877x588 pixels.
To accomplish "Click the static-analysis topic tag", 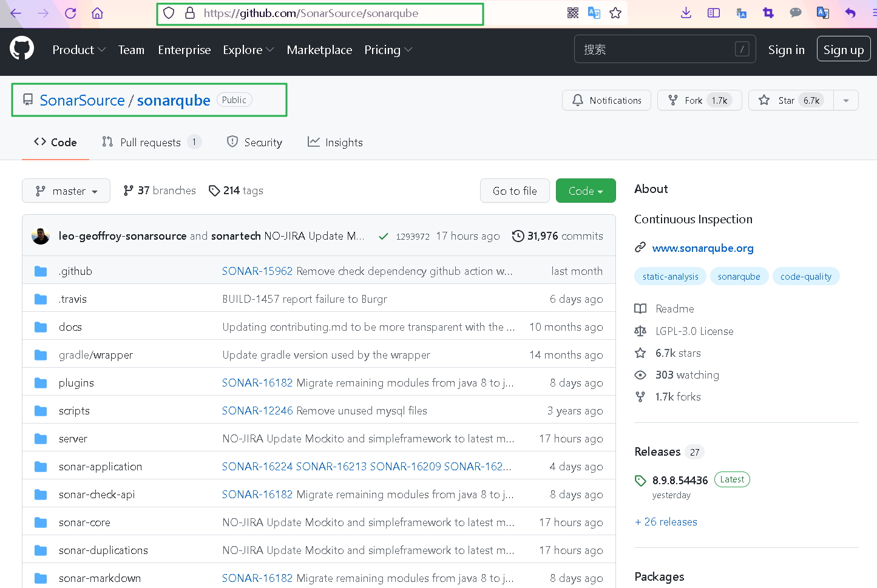I will [670, 276].
